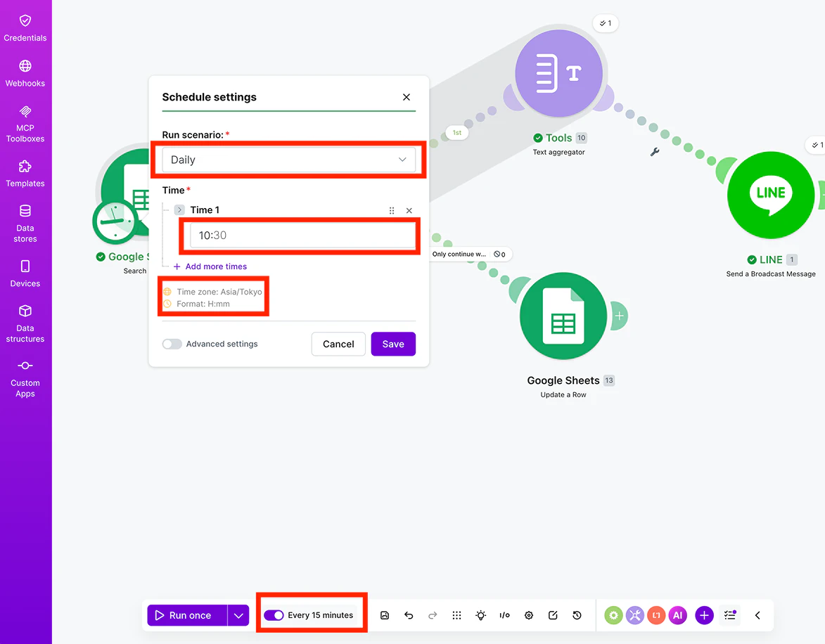The height and width of the screenshot is (644, 825).
Task: Remove the Time 1 entry
Action: [x=409, y=210]
